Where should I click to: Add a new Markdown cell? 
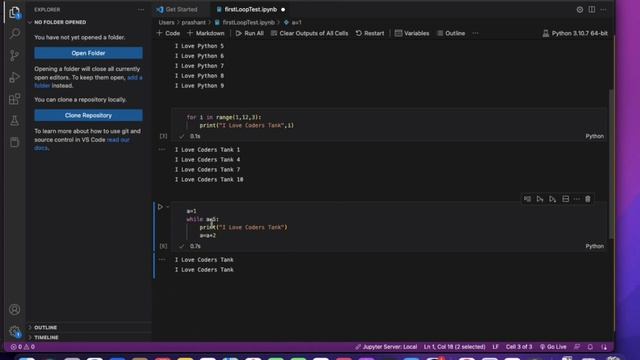tap(206, 33)
